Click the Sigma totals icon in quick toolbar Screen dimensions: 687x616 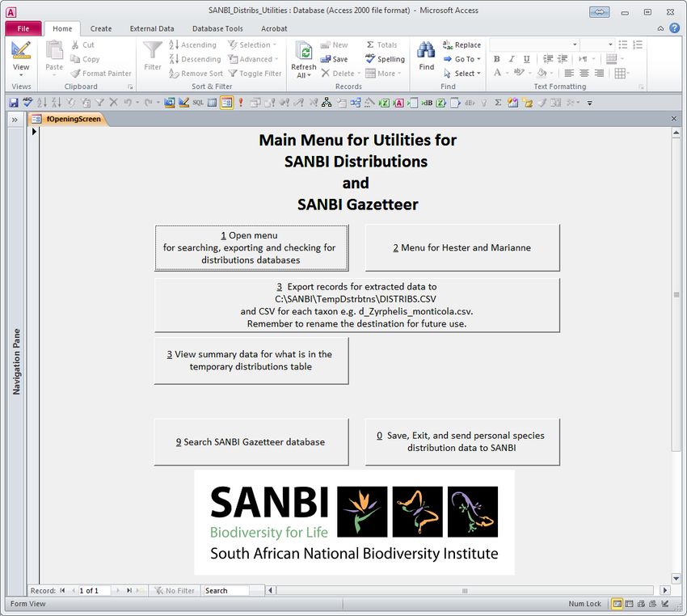[x=498, y=103]
